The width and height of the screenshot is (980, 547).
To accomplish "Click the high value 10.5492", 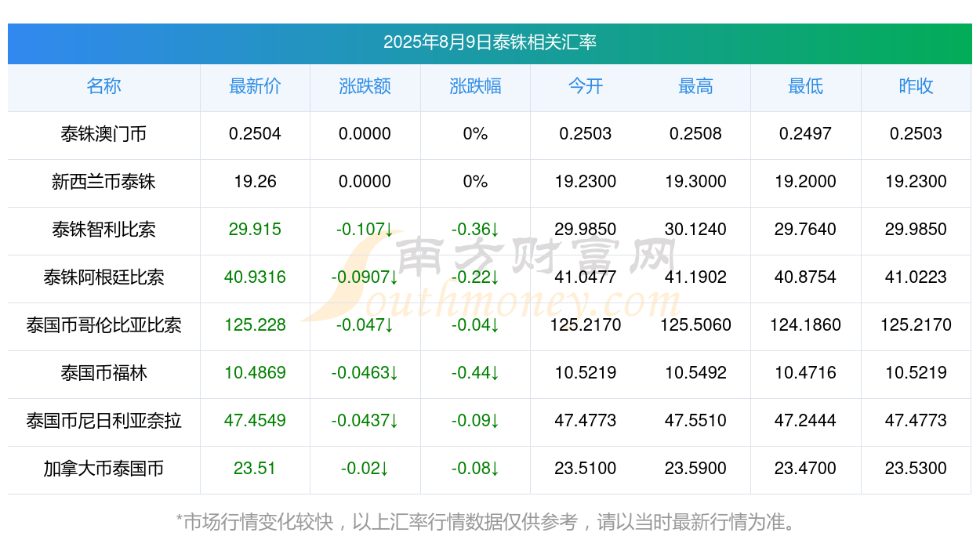I will (695, 373).
